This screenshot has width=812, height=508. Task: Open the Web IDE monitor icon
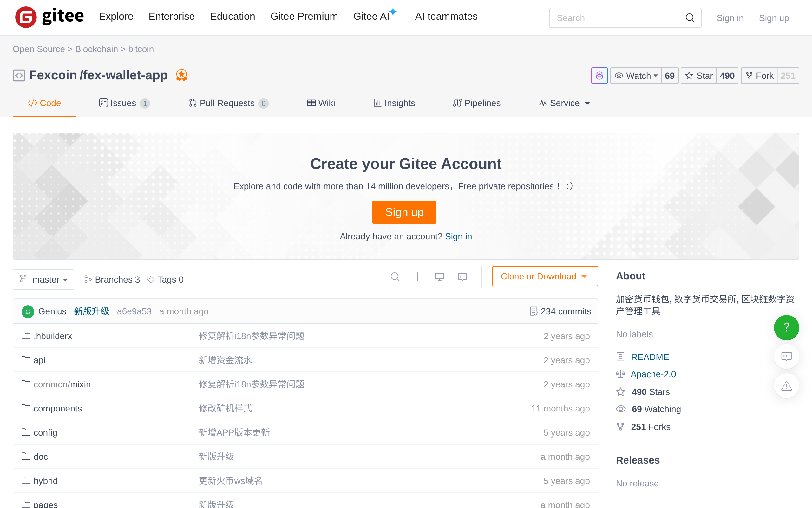pos(440,277)
